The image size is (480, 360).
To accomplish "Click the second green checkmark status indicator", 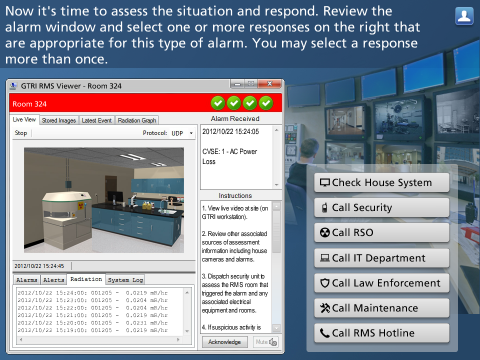I will pos(234,103).
